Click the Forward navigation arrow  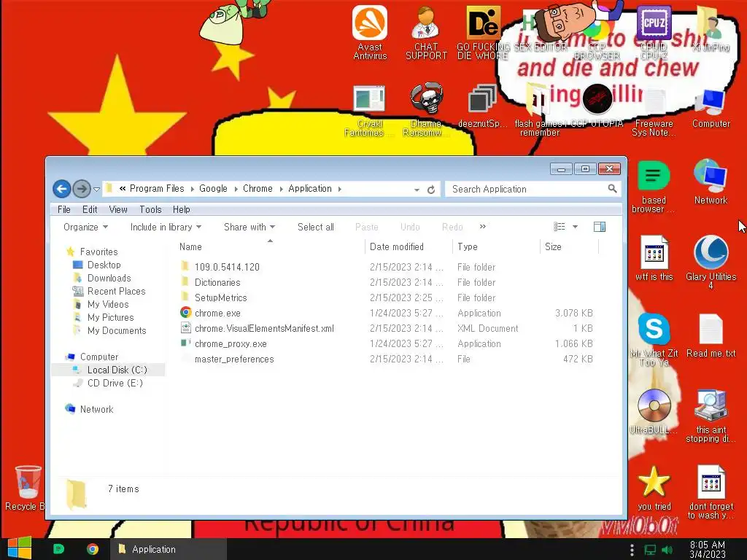pyautogui.click(x=82, y=189)
